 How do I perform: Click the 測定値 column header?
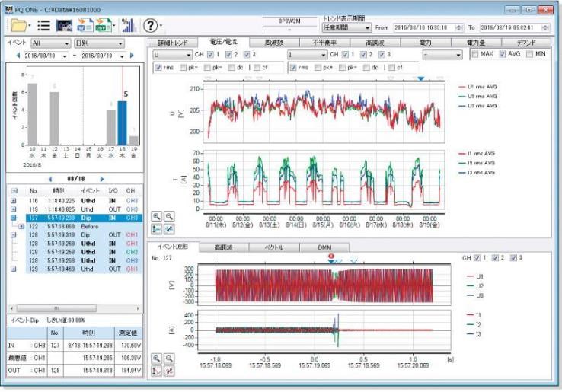[x=128, y=333]
